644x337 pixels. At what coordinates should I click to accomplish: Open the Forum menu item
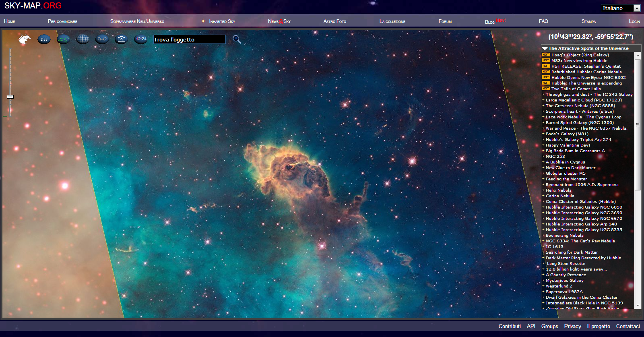click(x=445, y=21)
